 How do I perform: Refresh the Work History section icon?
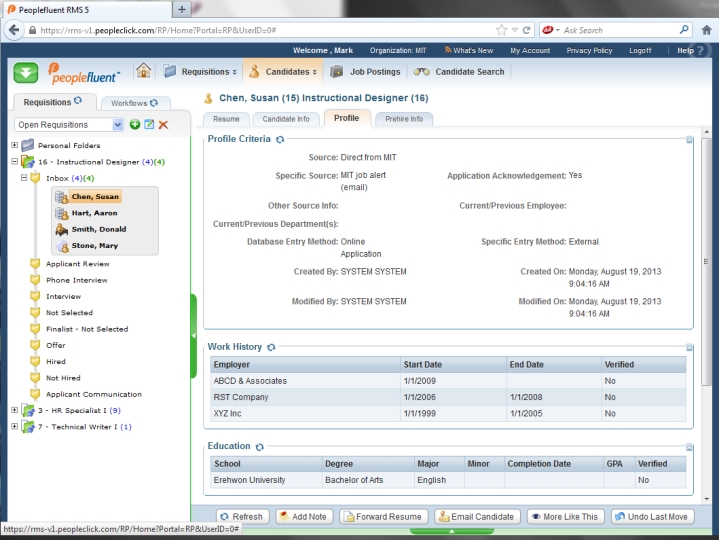[271, 347]
